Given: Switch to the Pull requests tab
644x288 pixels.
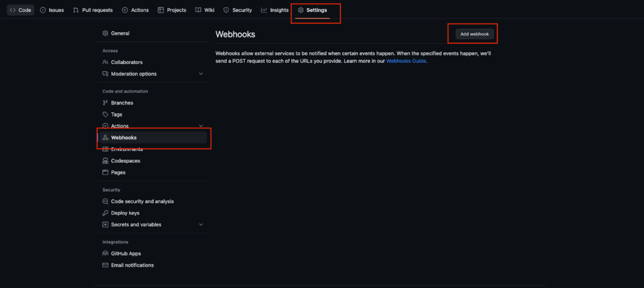Looking at the screenshot, I should (x=92, y=10).
